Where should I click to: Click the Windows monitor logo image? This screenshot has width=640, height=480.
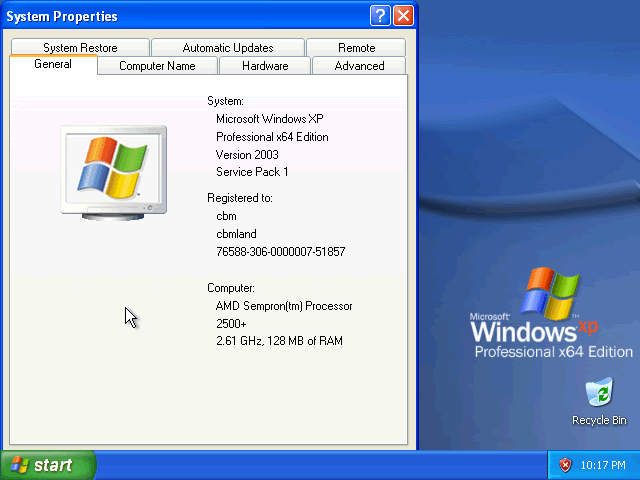coord(113,173)
